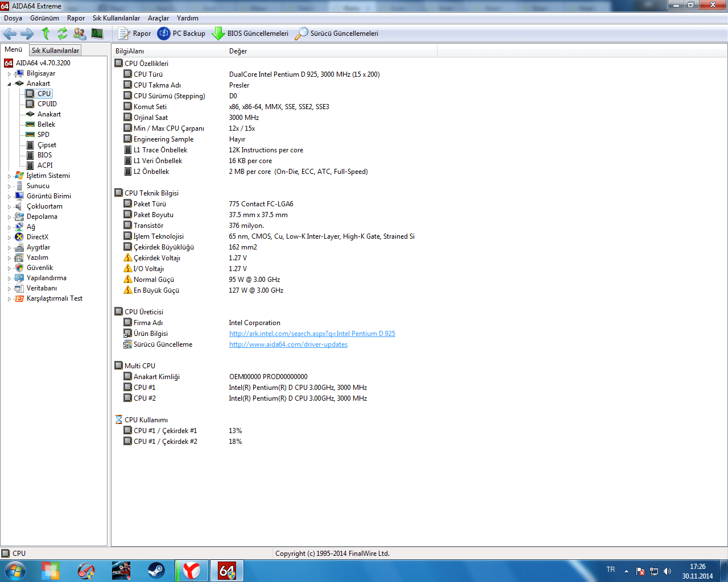Open the SPD page in the tree
This screenshot has width=728, height=582.
click(x=44, y=135)
